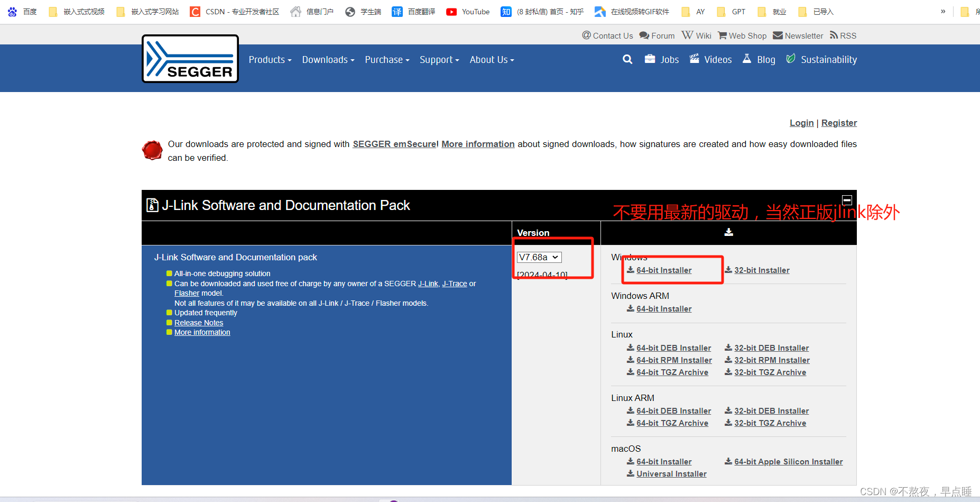Open the 学生端 bookmark
Viewport: 980px width, 502px height.
click(x=363, y=12)
